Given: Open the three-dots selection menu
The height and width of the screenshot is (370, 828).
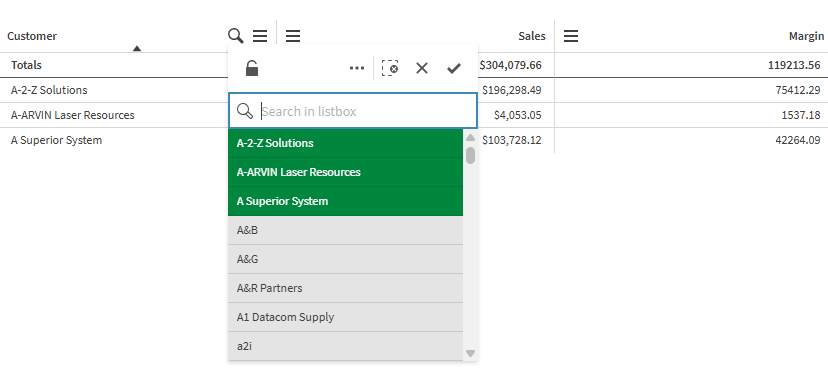Looking at the screenshot, I should (x=357, y=68).
